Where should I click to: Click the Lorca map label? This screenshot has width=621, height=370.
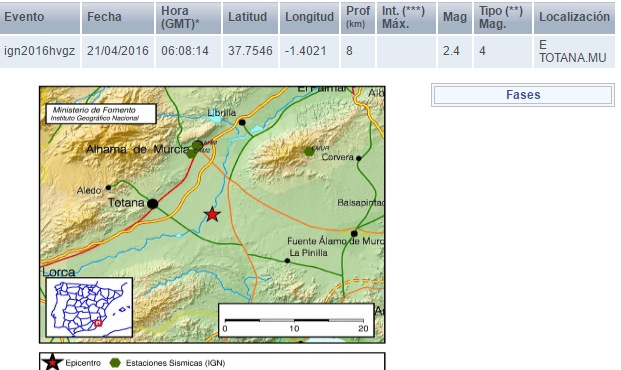pos(59,272)
